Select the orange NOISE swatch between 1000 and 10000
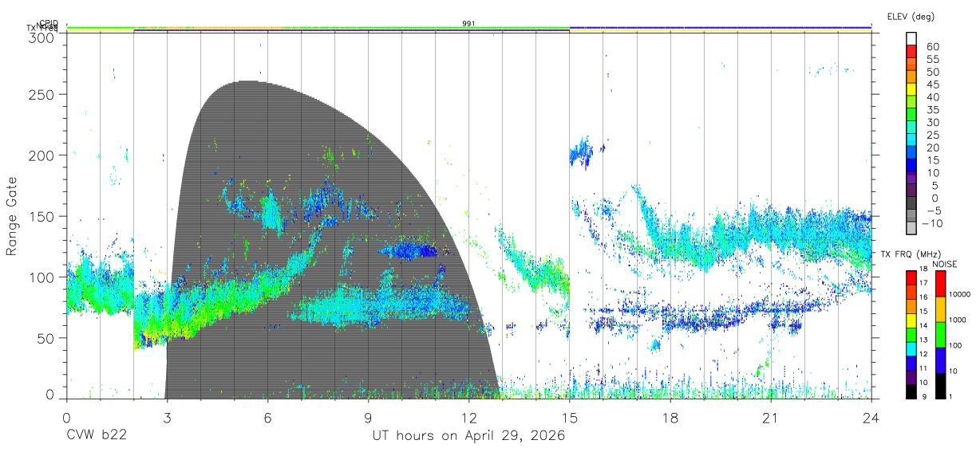980x452 pixels. pos(940,309)
